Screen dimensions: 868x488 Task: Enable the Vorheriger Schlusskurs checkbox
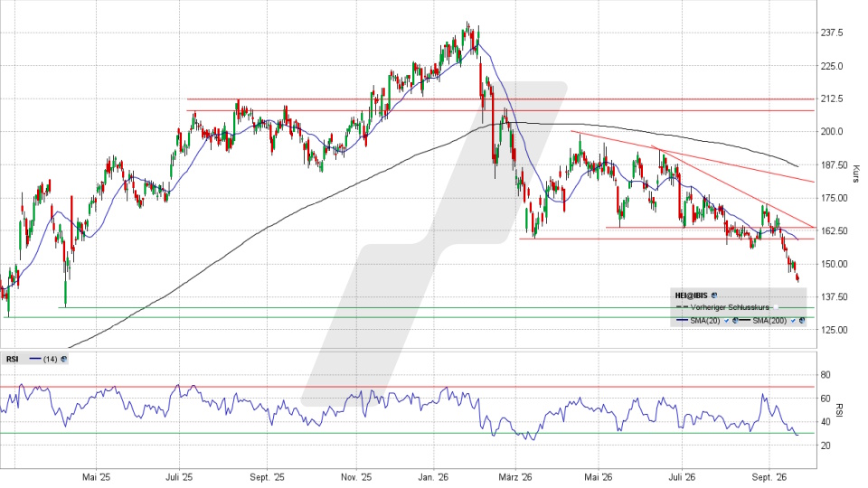click(776, 307)
